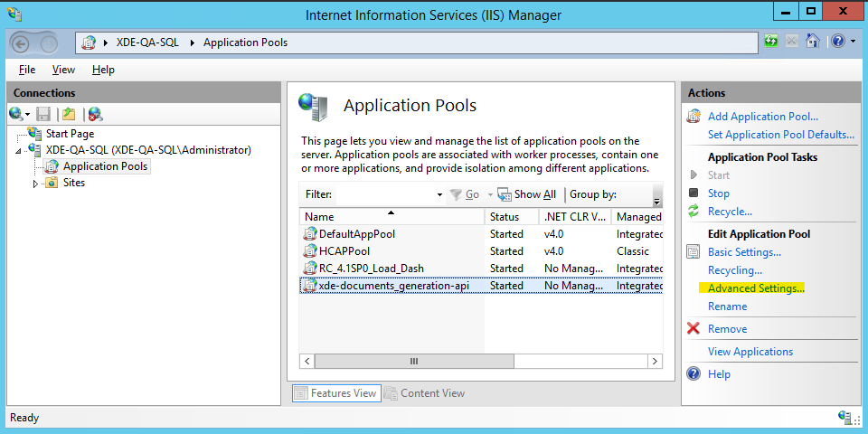Sort by the Name column header
Viewport: 868px width, 434px height.
pos(392,216)
